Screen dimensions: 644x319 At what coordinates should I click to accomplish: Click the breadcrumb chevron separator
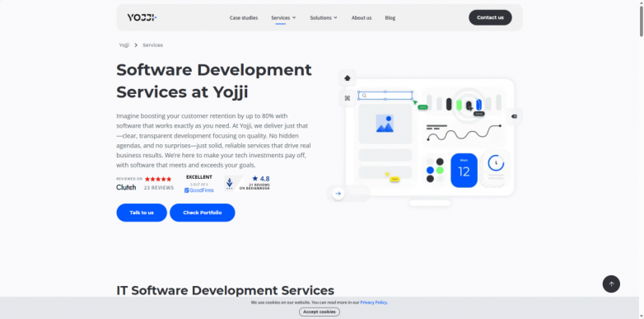click(x=136, y=45)
